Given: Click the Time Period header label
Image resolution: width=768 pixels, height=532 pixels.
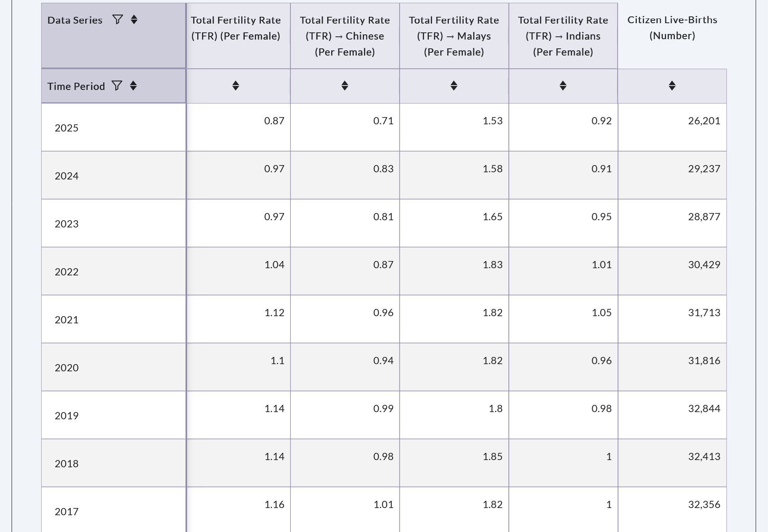Looking at the screenshot, I should 76,86.
